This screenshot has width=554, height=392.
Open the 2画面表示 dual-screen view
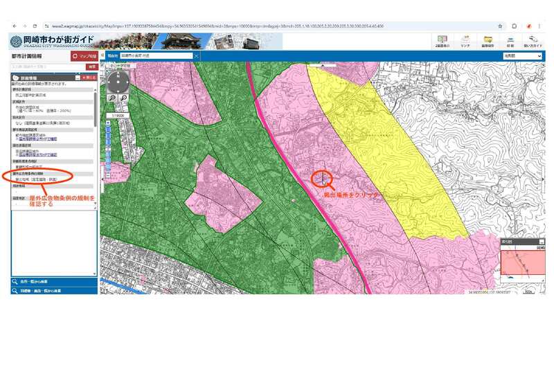pyautogui.click(x=442, y=41)
